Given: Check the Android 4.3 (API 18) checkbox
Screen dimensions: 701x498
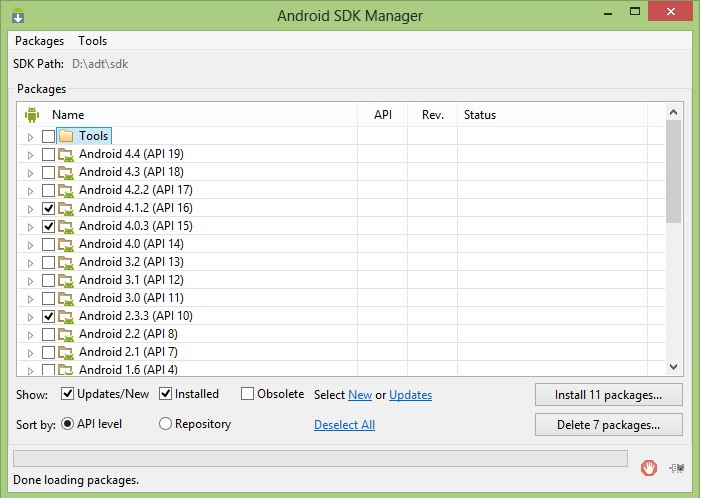Looking at the screenshot, I should pyautogui.click(x=48, y=173).
